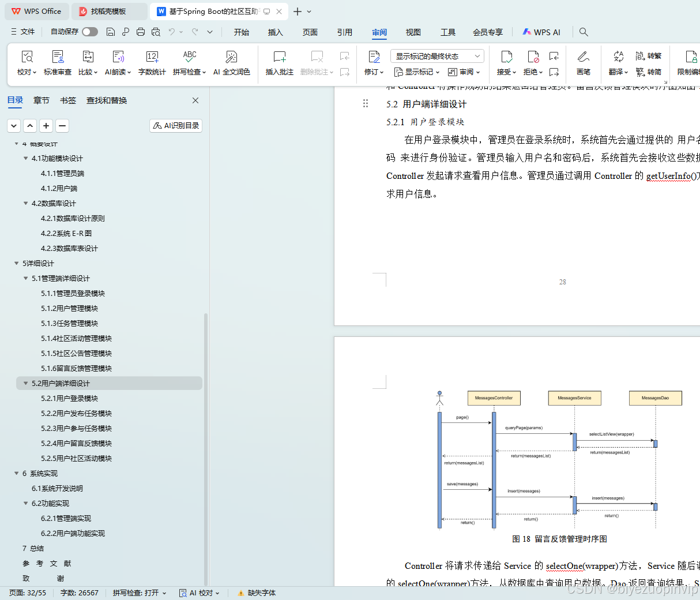Click the WPS AI button
This screenshot has height=600, width=700.
coord(541,32)
